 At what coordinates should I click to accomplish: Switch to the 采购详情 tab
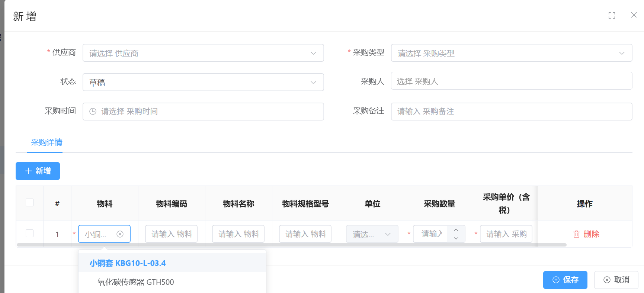coord(47,142)
